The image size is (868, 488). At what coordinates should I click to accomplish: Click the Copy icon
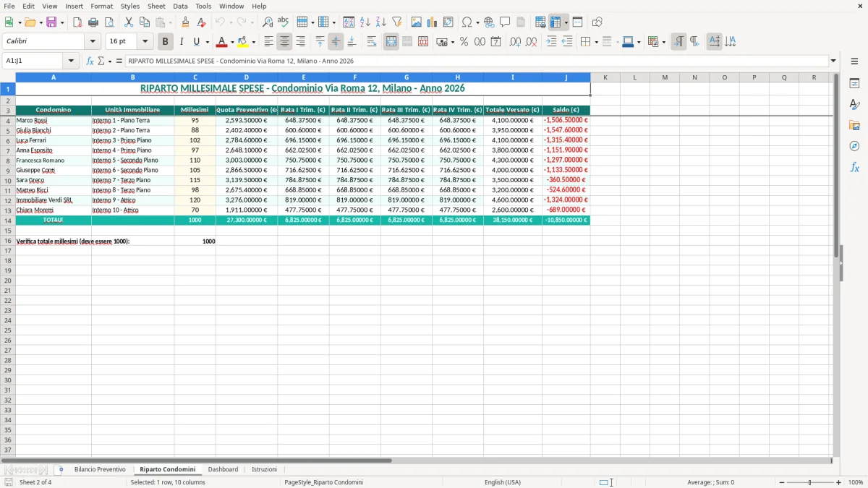(145, 22)
